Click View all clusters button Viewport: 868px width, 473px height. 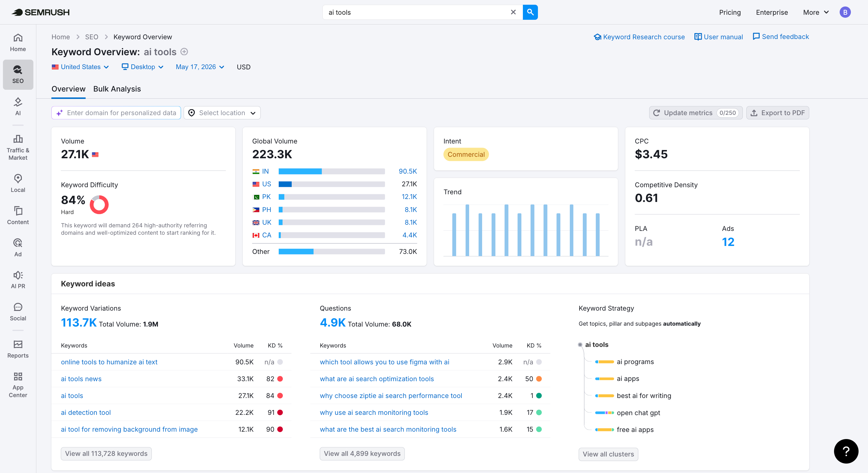[x=608, y=454]
